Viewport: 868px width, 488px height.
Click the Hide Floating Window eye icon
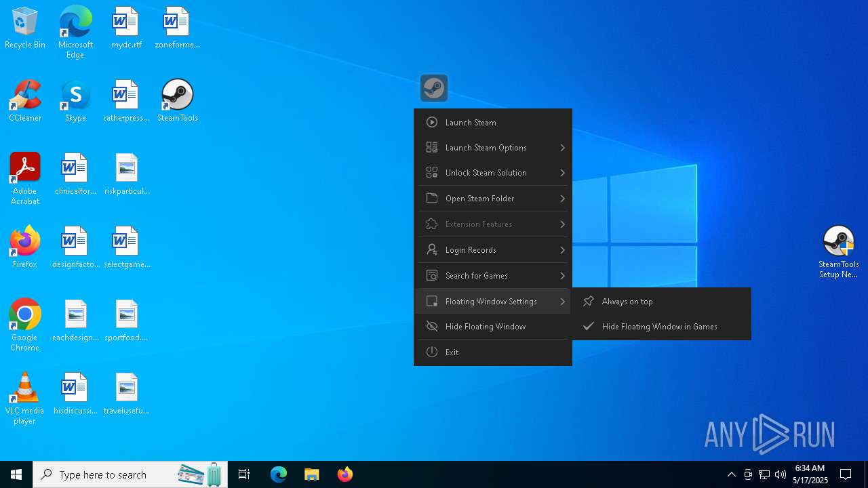tap(432, 327)
